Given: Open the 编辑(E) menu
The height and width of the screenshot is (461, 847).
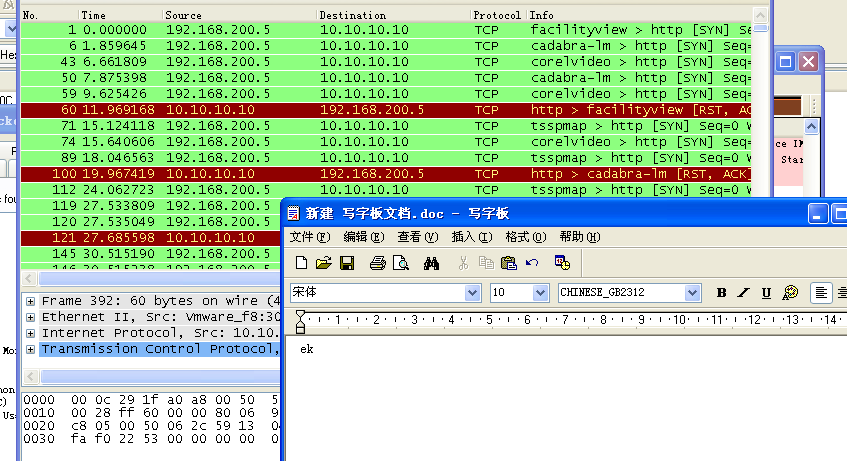Looking at the screenshot, I should (364, 237).
